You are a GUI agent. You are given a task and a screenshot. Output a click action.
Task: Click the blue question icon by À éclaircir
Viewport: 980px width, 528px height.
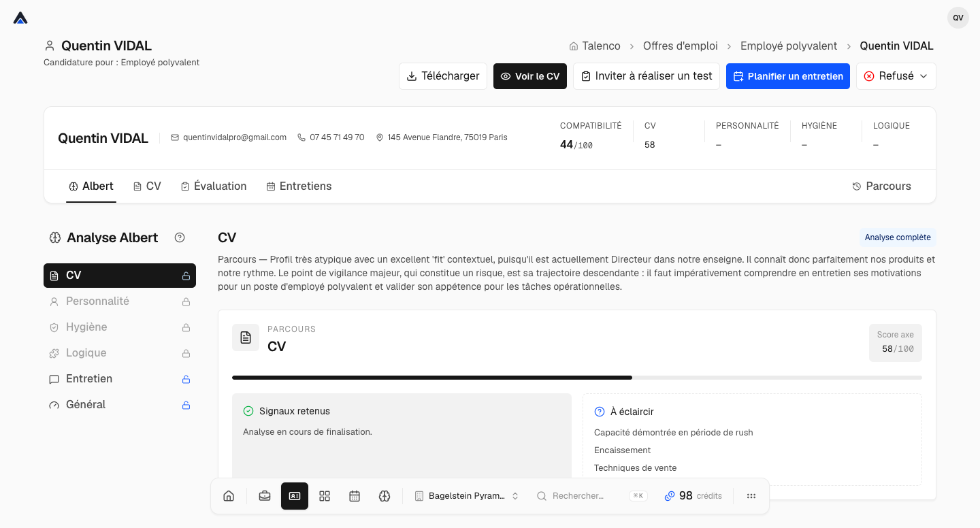[600, 412]
